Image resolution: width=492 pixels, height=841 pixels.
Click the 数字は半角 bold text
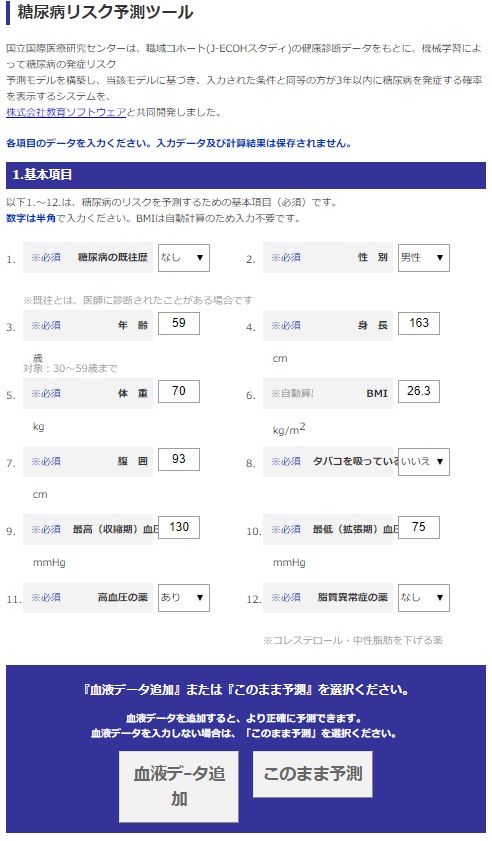[31, 218]
